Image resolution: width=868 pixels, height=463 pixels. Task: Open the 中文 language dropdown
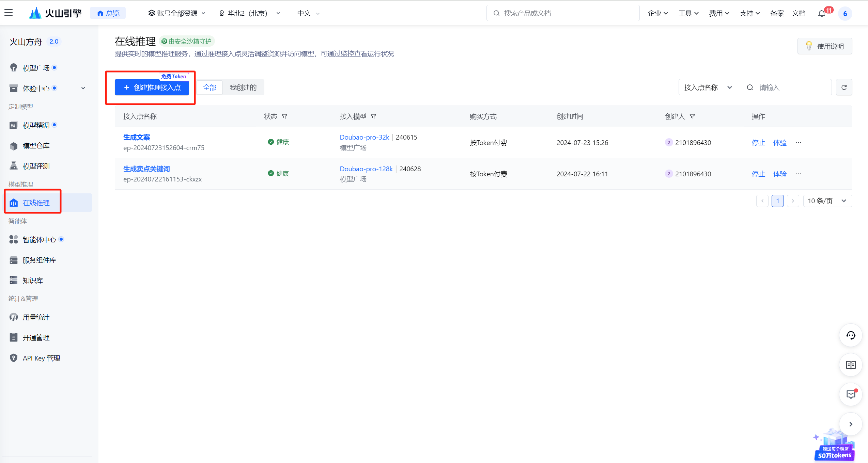(x=308, y=13)
